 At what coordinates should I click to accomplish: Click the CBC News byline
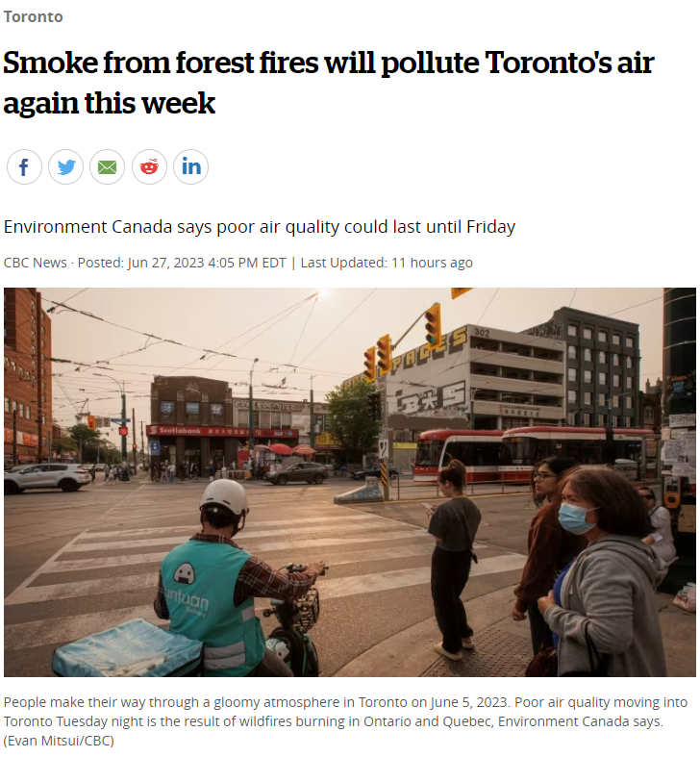[x=36, y=263]
